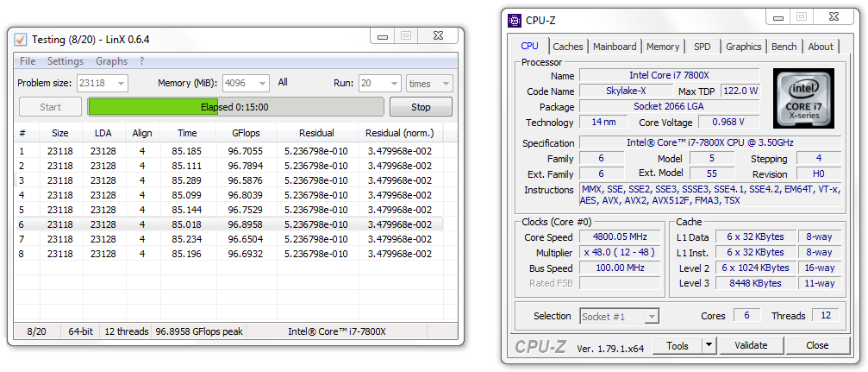
Task: Select run 8 with time 85.196
Action: click(x=228, y=254)
